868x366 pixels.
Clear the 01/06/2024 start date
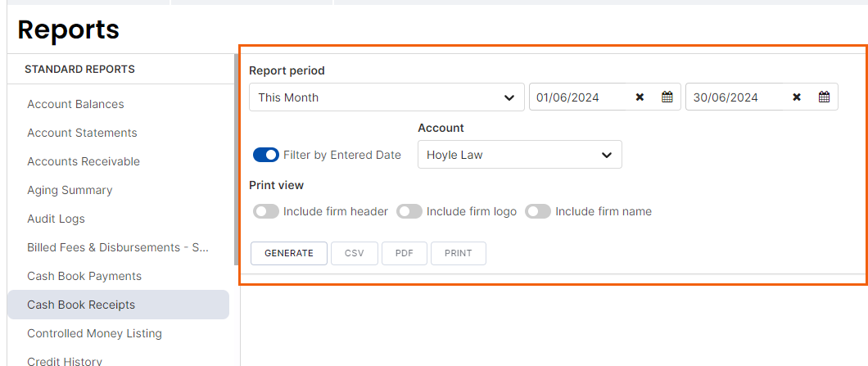click(640, 97)
